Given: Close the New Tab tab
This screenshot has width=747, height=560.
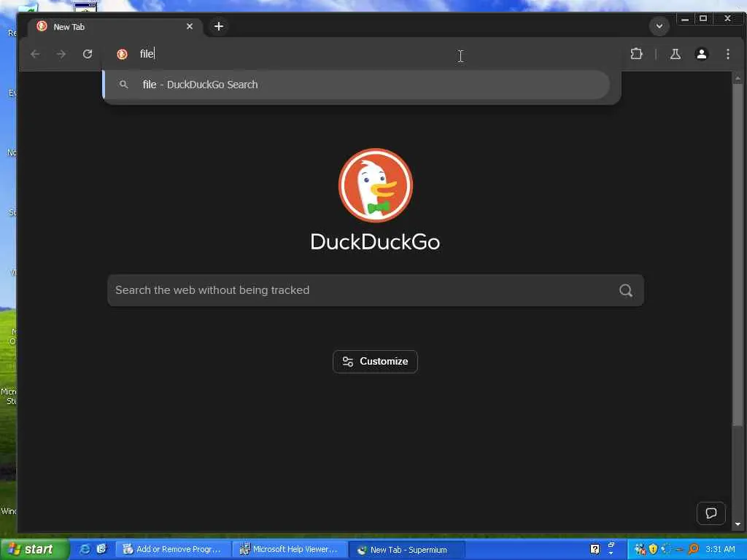Looking at the screenshot, I should point(190,26).
